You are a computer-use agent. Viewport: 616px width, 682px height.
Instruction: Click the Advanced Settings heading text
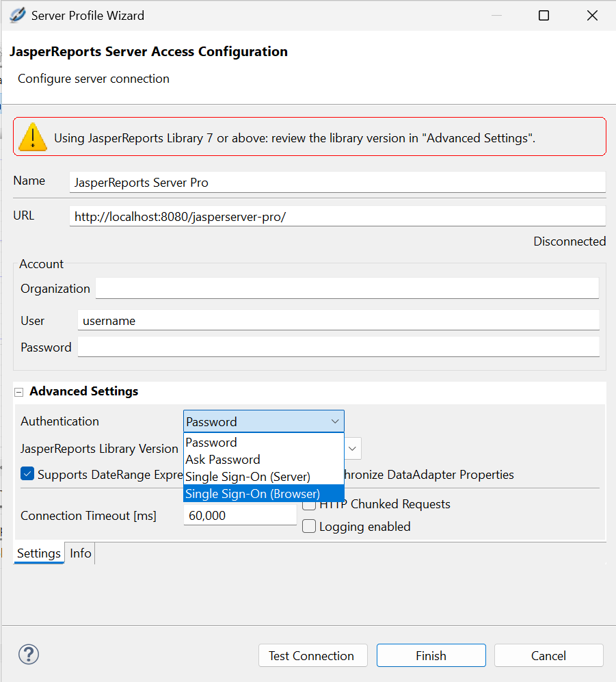(84, 391)
